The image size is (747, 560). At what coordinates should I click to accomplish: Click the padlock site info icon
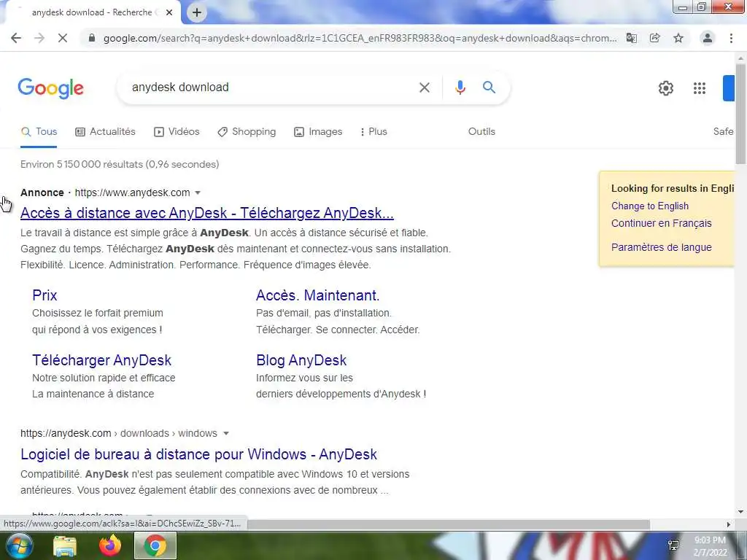[92, 38]
